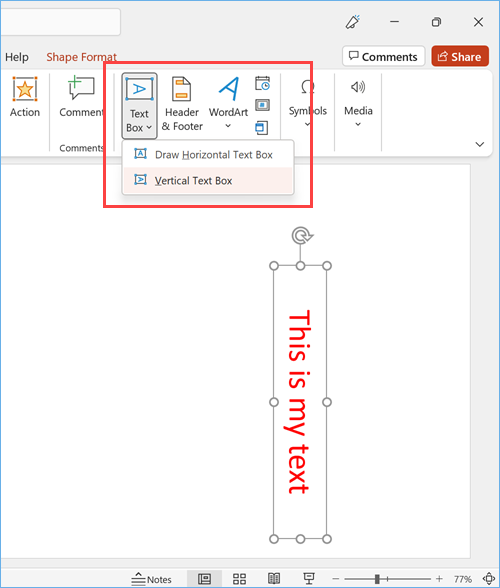Insert Slide Number icon
The height and width of the screenshot is (588, 500).
(x=263, y=105)
